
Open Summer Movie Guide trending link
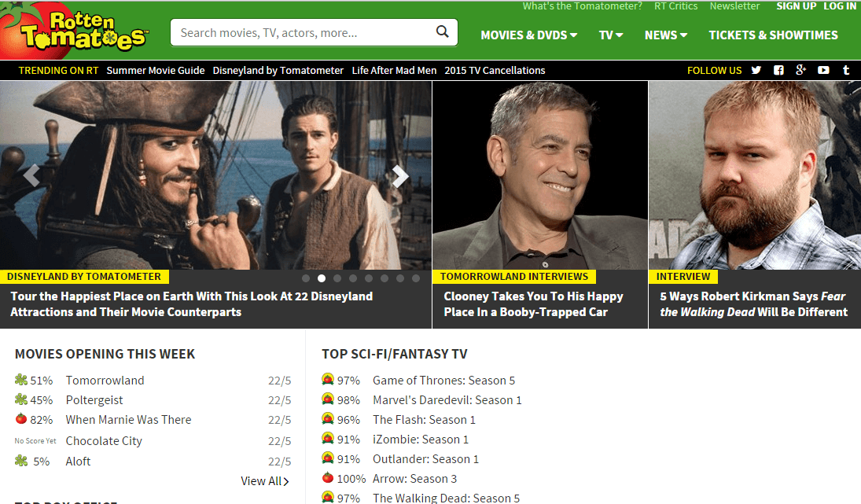(156, 70)
